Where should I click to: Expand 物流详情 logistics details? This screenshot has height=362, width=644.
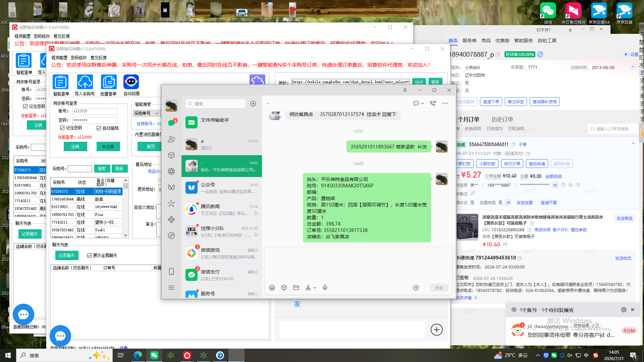pos(466,298)
